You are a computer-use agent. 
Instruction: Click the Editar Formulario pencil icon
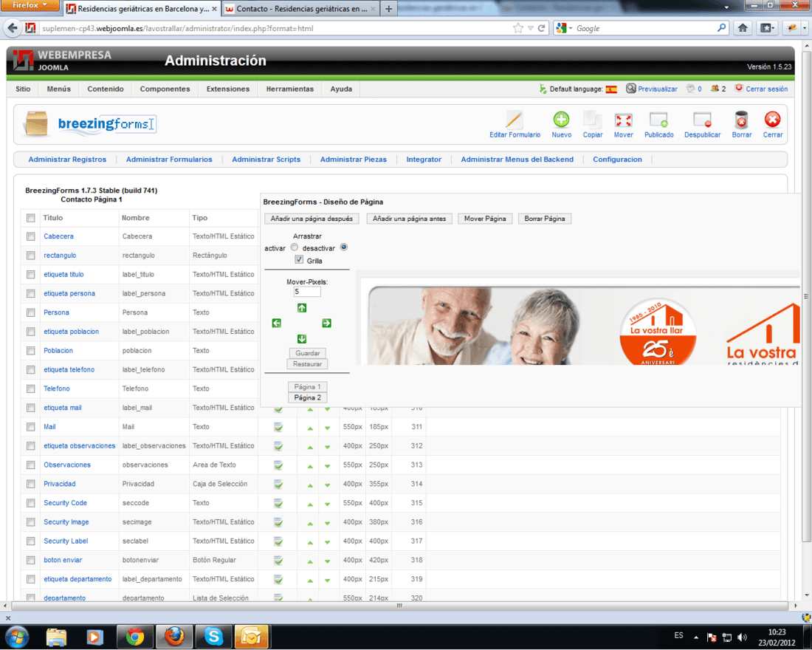coord(515,120)
